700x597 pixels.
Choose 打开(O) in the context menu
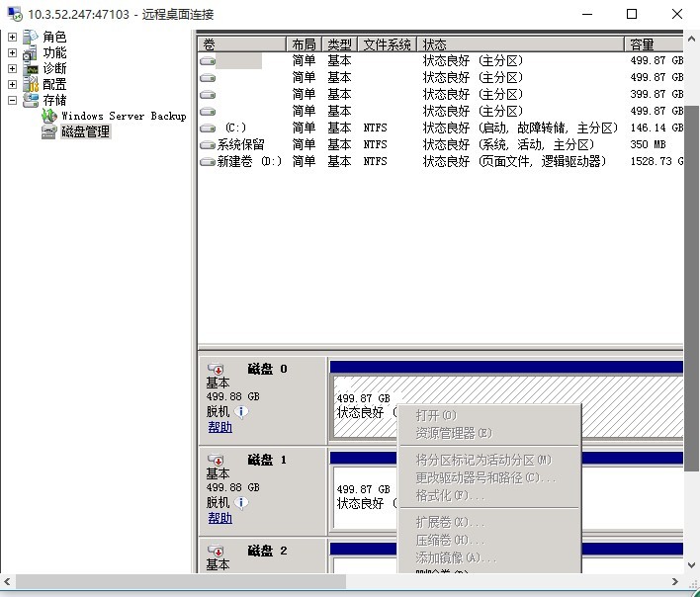436,415
